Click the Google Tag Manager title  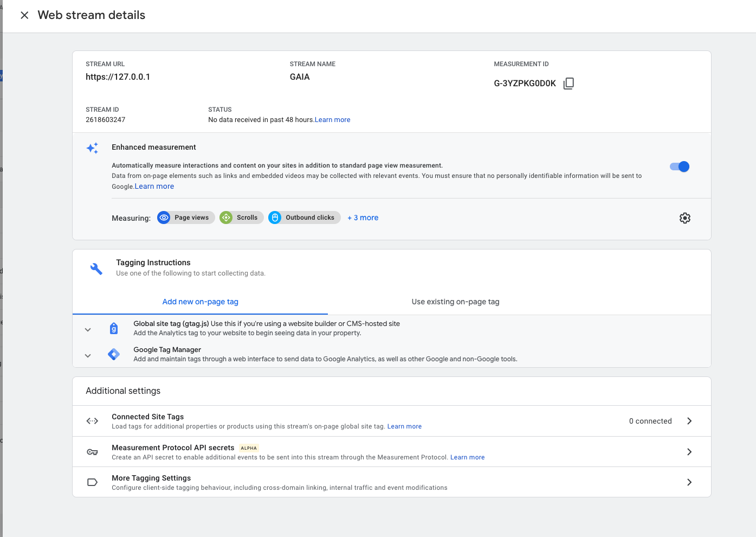pyautogui.click(x=167, y=349)
